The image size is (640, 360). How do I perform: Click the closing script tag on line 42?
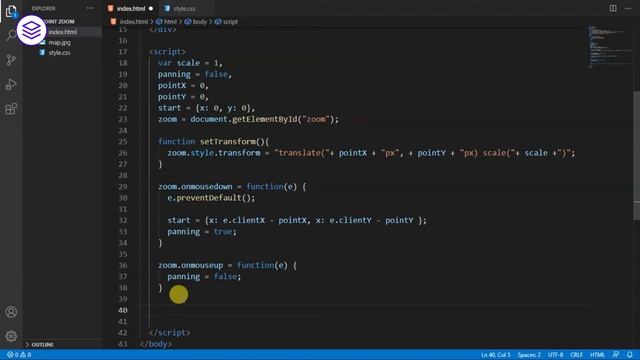click(x=169, y=333)
